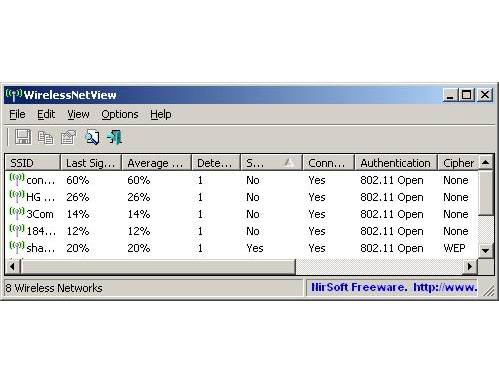Sort by the Authentication column header
499x384 pixels.
tap(396, 163)
